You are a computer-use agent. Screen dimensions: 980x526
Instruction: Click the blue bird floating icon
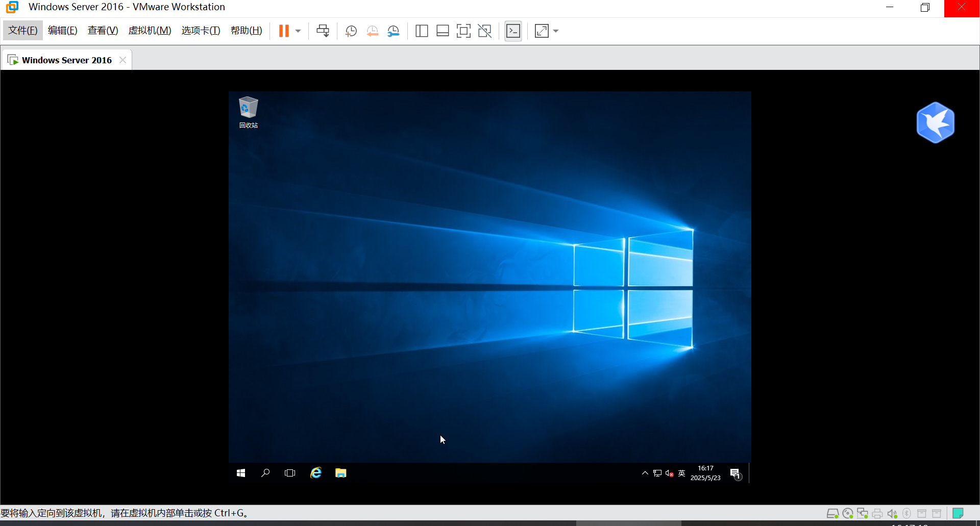point(935,122)
